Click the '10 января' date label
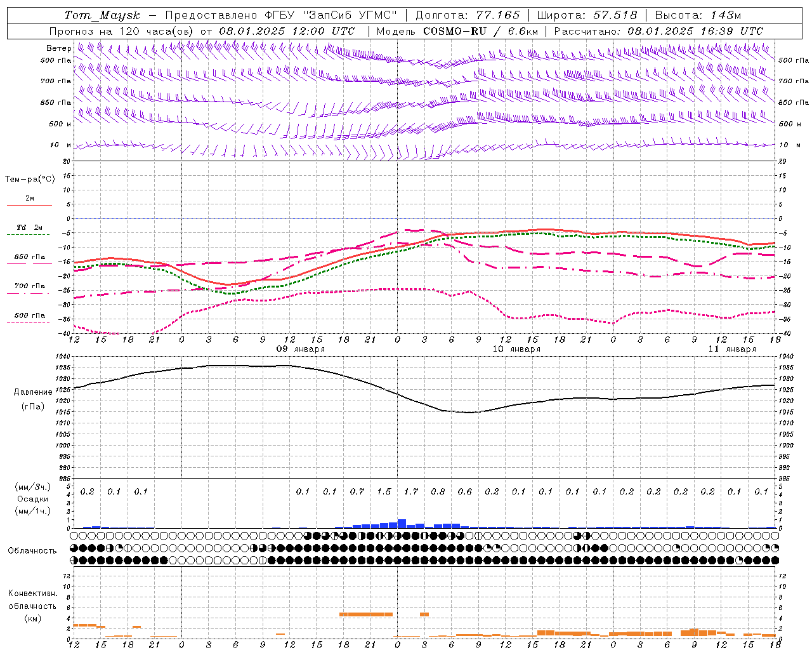 click(x=516, y=349)
